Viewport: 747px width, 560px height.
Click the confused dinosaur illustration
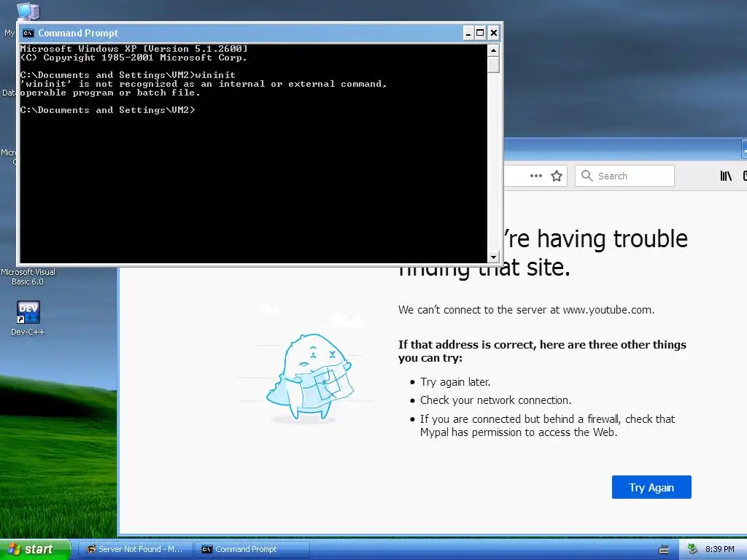[x=309, y=376]
